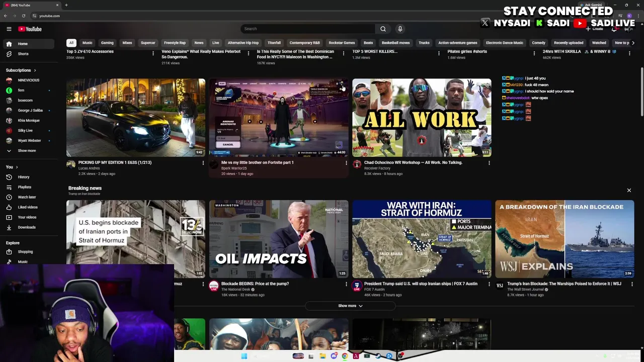Image resolution: width=644 pixels, height=362 pixels.
Task: Select the All category chip
Action: click(71, 43)
